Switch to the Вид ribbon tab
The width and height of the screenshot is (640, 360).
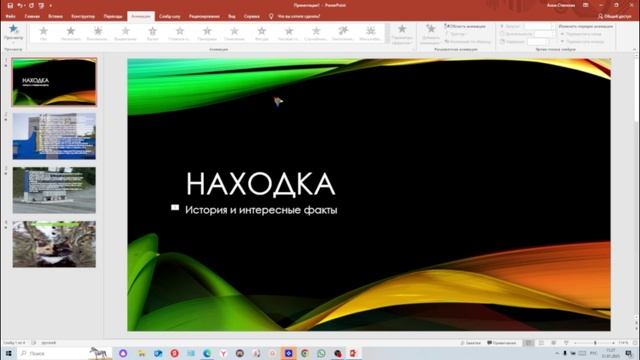coord(232,16)
